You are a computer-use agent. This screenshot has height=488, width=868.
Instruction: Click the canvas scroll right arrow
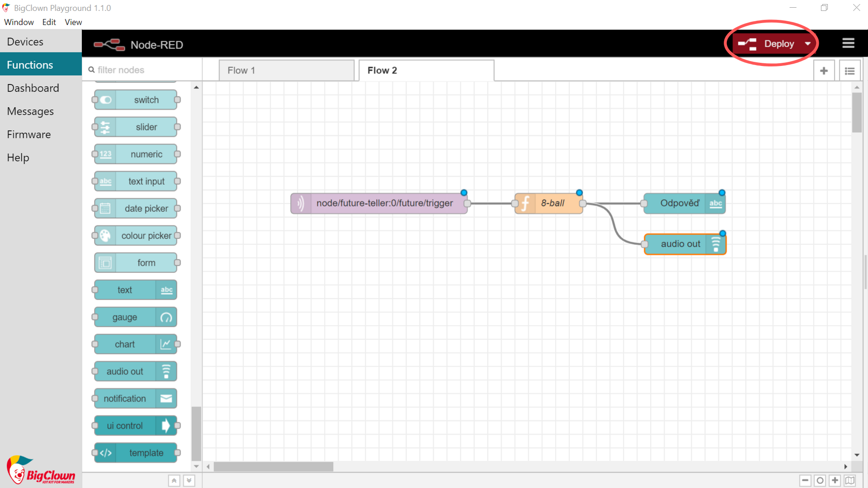[845, 467]
